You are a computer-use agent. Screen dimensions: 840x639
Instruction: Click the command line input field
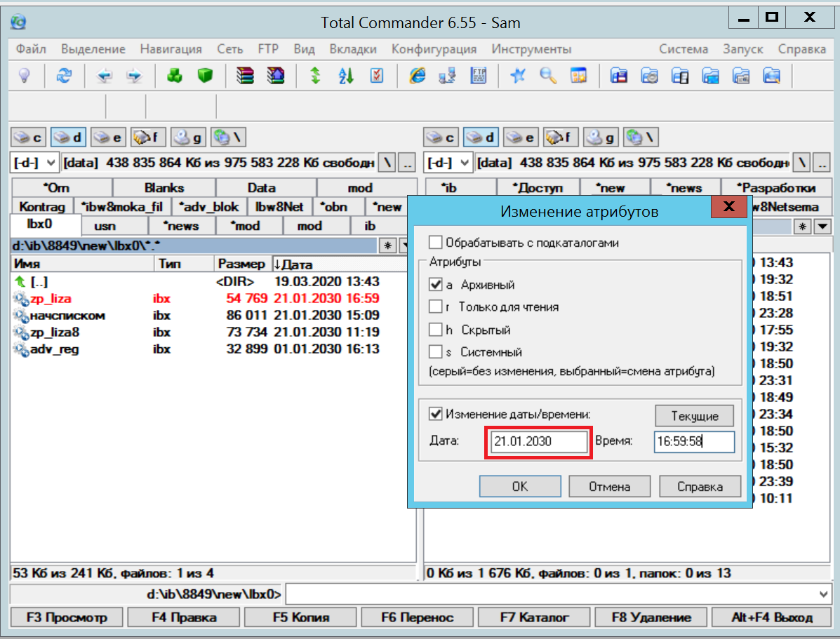552,594
